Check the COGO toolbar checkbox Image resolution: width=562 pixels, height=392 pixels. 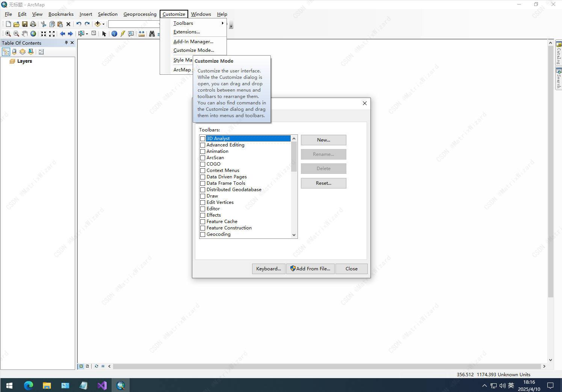[x=203, y=164]
